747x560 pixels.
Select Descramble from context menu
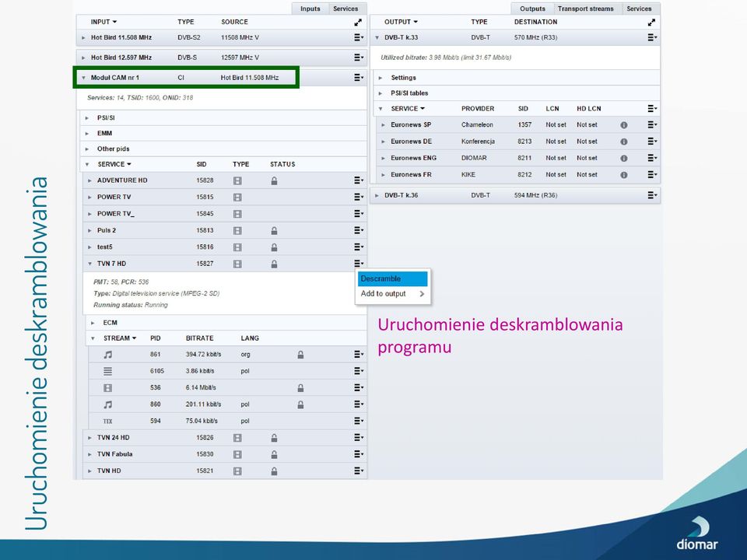pyautogui.click(x=392, y=278)
